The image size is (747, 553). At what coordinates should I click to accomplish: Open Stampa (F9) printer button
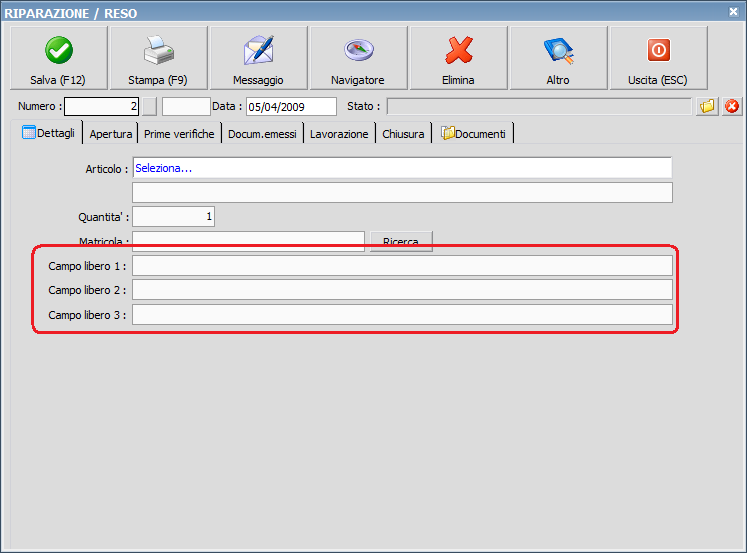(159, 58)
